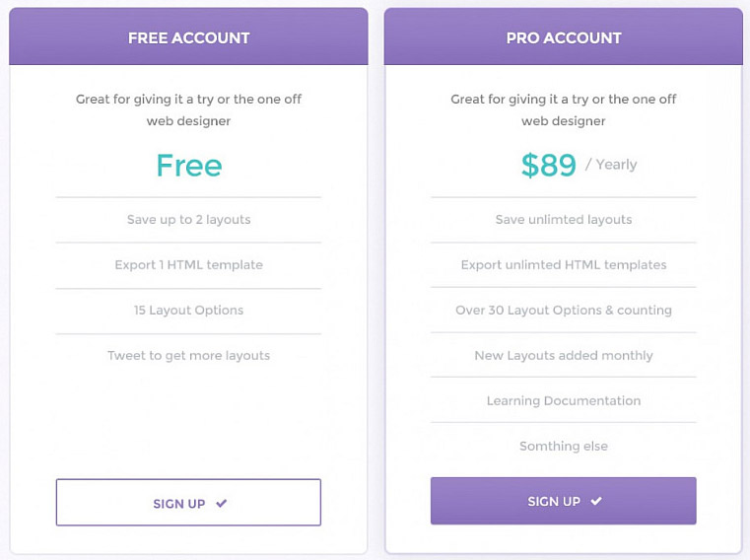Open the Learning Documentation item
This screenshot has width=750, height=560.
click(x=563, y=401)
